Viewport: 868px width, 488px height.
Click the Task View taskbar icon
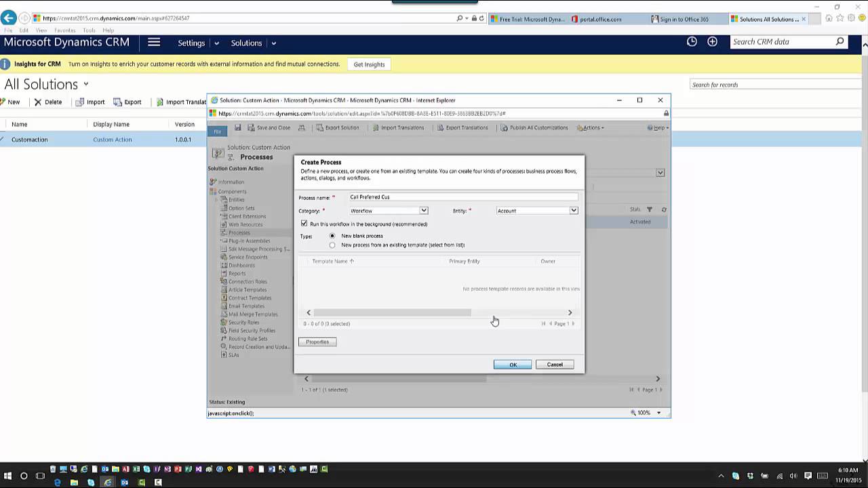coord(40,476)
